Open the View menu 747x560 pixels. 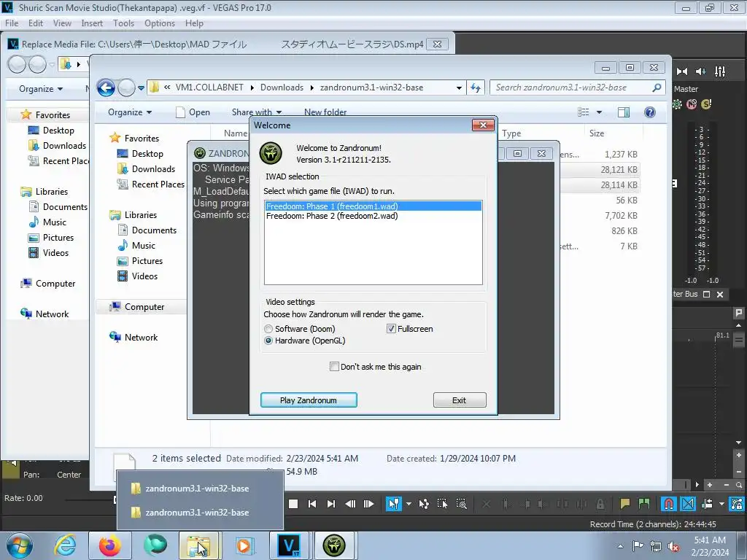(x=62, y=23)
